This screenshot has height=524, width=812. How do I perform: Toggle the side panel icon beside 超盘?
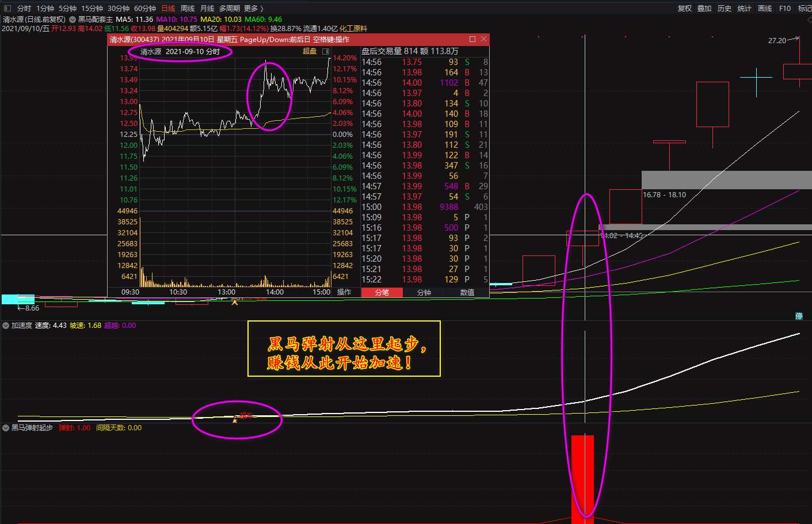point(326,51)
